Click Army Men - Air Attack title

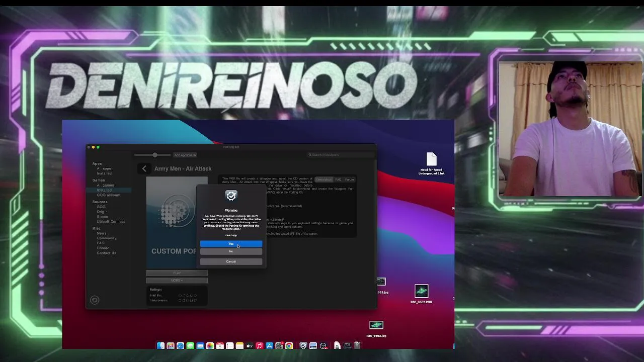pos(183,169)
